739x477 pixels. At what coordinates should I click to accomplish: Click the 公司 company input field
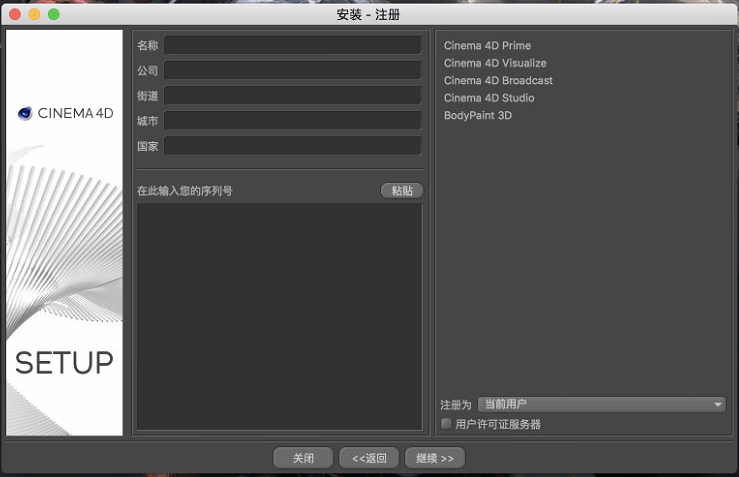click(293, 70)
